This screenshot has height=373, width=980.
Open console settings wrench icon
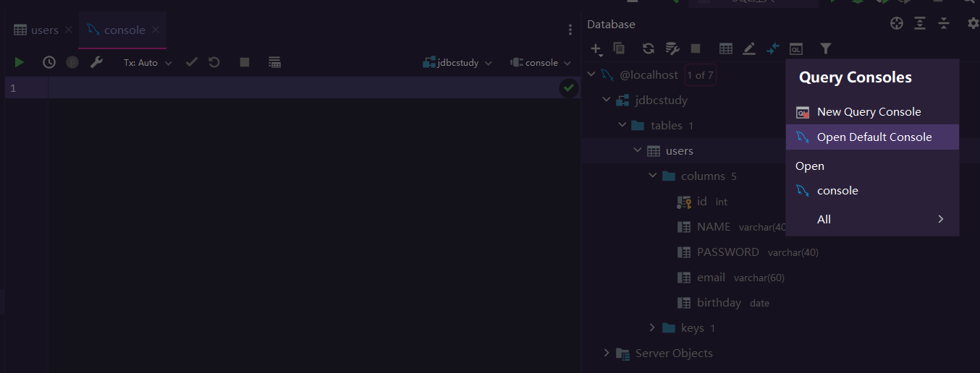click(96, 62)
